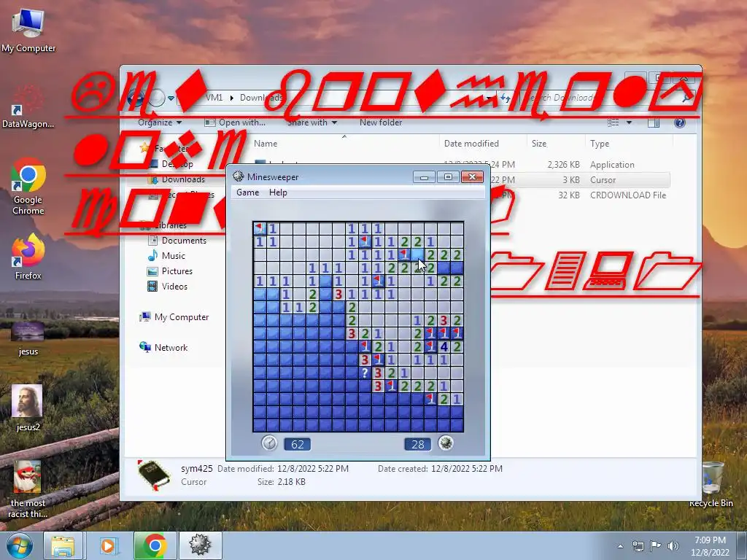Click the network tray icon
747x560 pixels.
(x=638, y=546)
